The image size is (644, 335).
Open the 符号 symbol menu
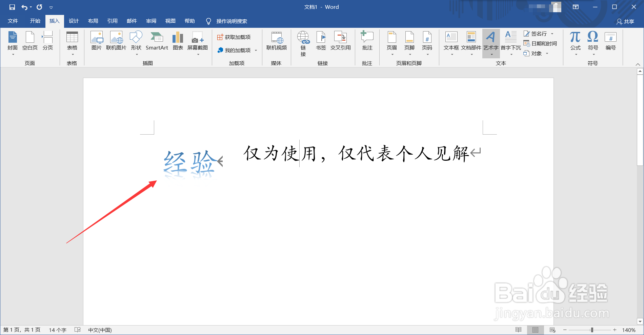tap(593, 43)
